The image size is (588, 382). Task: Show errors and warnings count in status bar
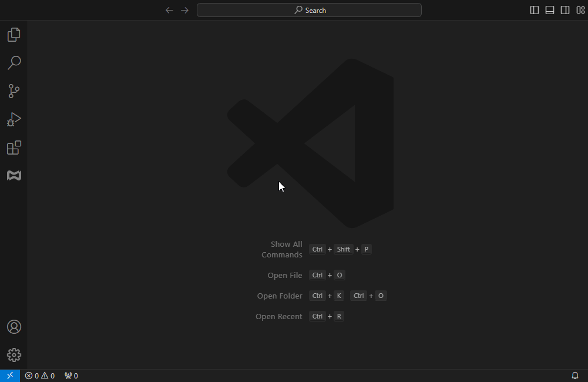pyautogui.click(x=40, y=376)
